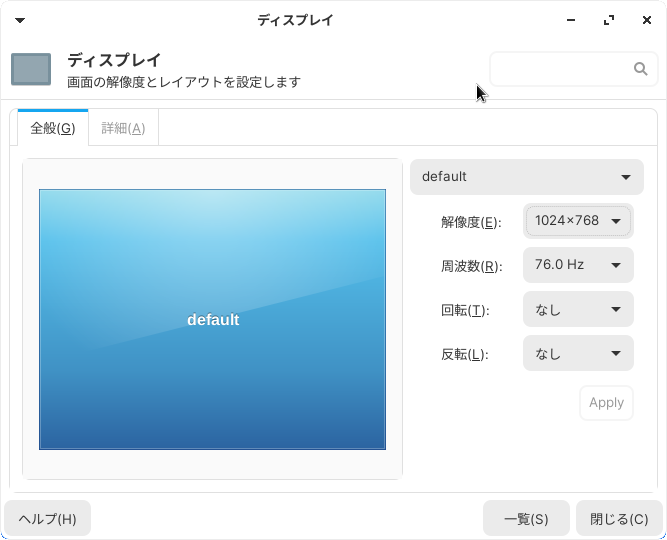Image resolution: width=667 pixels, height=540 pixels.
Task: Click the search magnifier icon
Action: pyautogui.click(x=640, y=69)
